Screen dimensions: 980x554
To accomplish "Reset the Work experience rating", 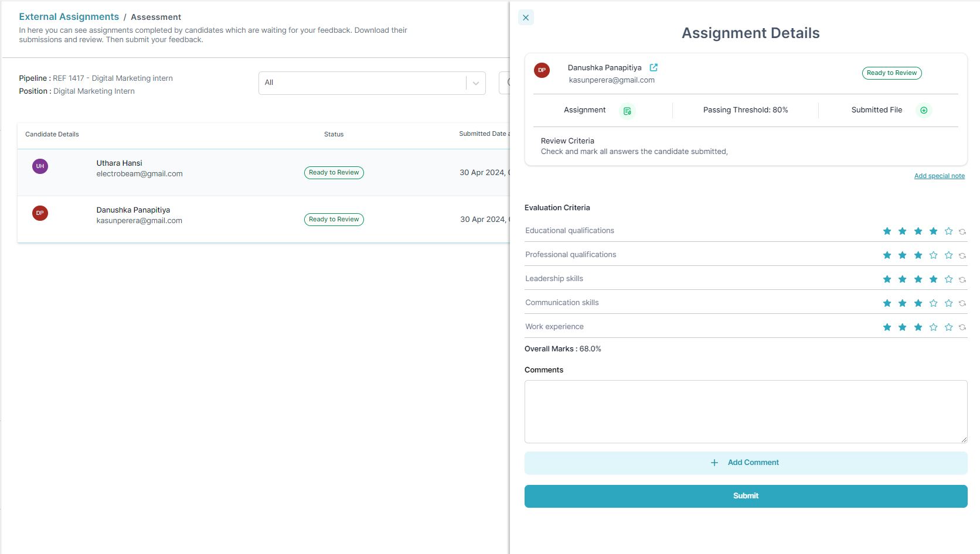I will pos(962,328).
